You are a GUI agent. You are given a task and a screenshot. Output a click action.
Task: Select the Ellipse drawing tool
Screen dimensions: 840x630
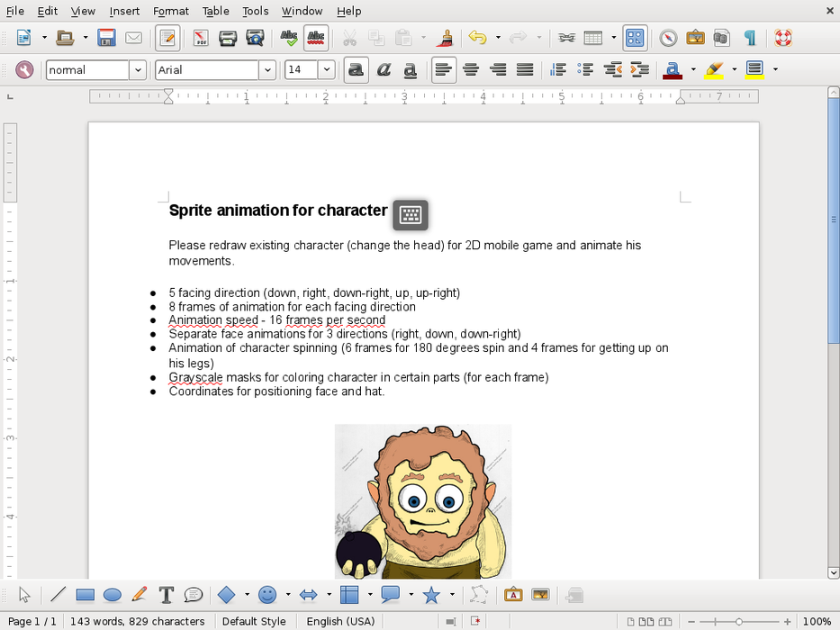113,595
